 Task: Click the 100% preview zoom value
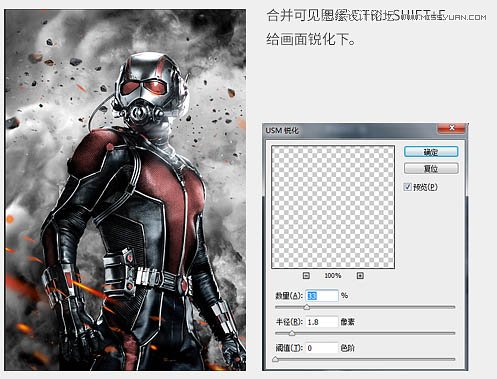pyautogui.click(x=333, y=276)
